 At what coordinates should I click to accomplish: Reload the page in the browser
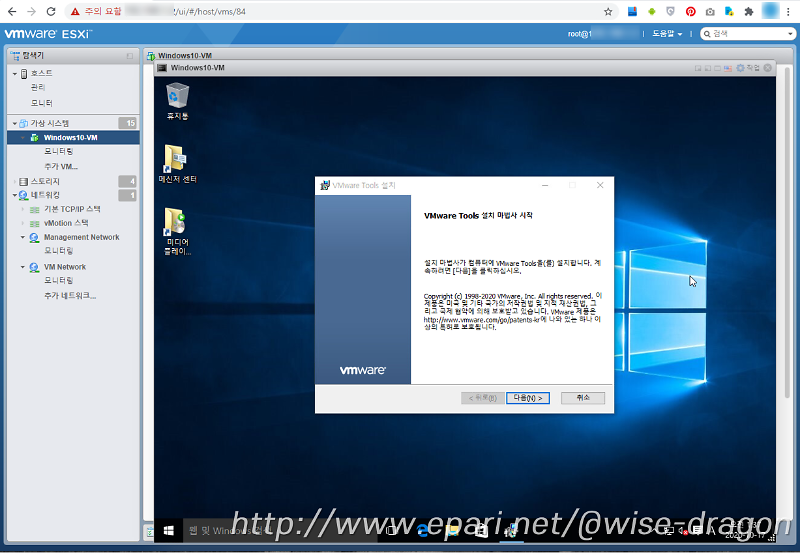(x=51, y=11)
